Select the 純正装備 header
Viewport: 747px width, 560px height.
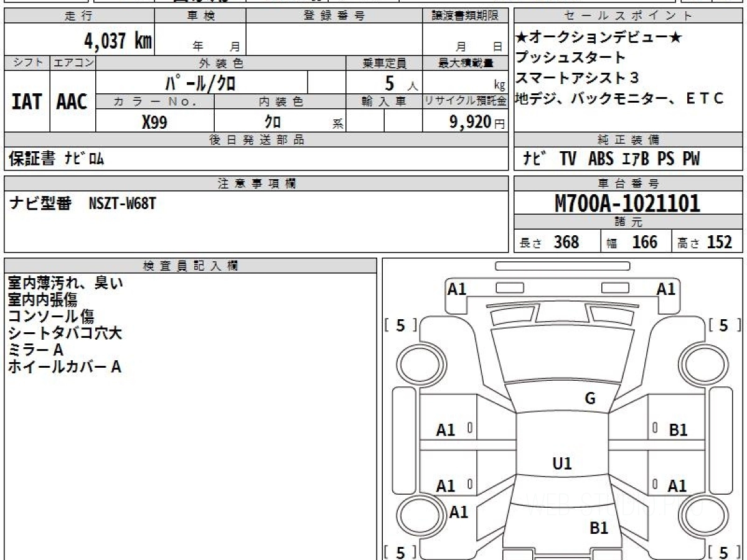click(x=629, y=140)
